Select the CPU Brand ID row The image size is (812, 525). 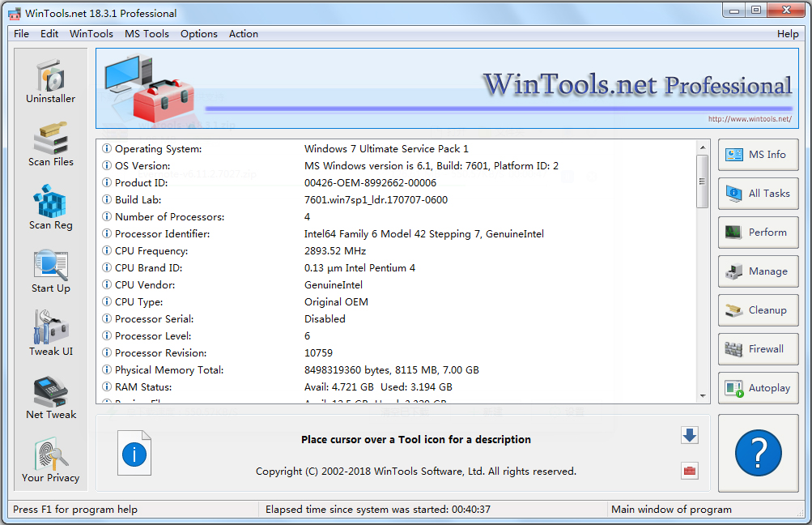click(x=396, y=268)
